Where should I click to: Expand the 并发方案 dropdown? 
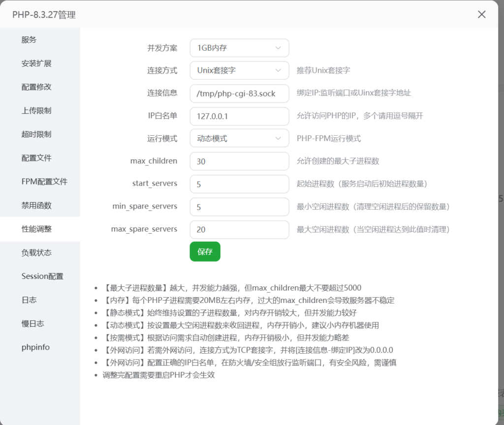pos(239,48)
